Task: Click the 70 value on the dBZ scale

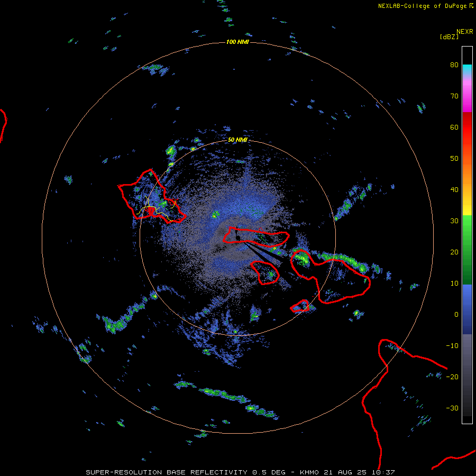Action: pyautogui.click(x=454, y=96)
